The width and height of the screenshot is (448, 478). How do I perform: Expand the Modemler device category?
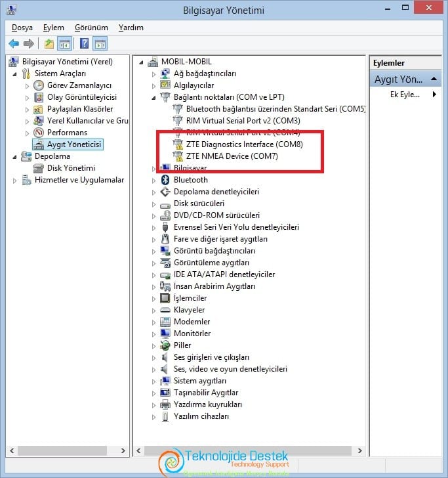tap(153, 322)
